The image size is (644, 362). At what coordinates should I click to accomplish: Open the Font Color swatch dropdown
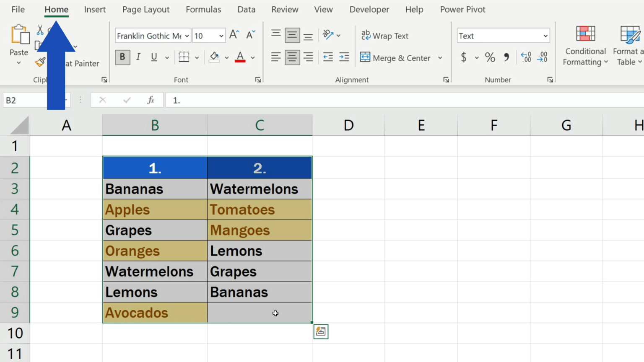coord(253,57)
